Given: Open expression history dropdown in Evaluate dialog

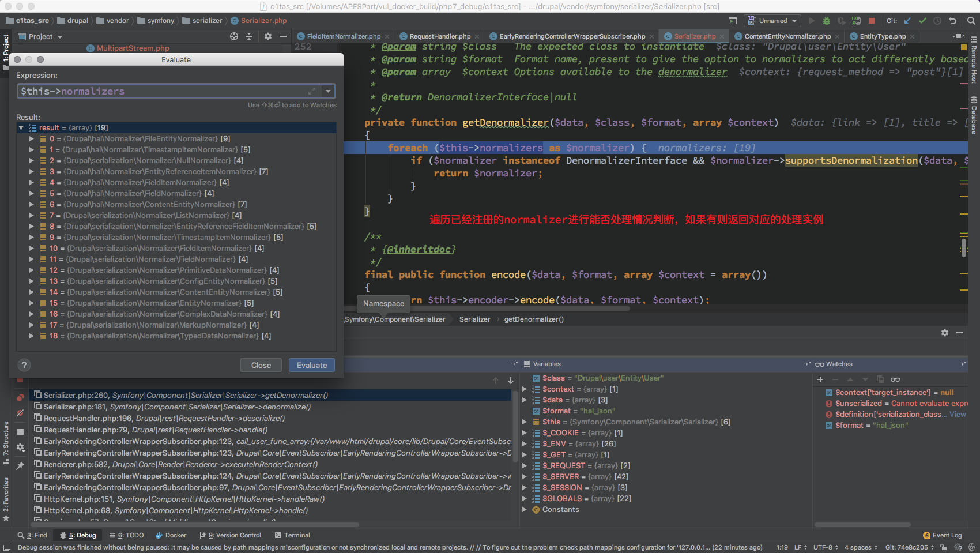Looking at the screenshot, I should pos(328,91).
